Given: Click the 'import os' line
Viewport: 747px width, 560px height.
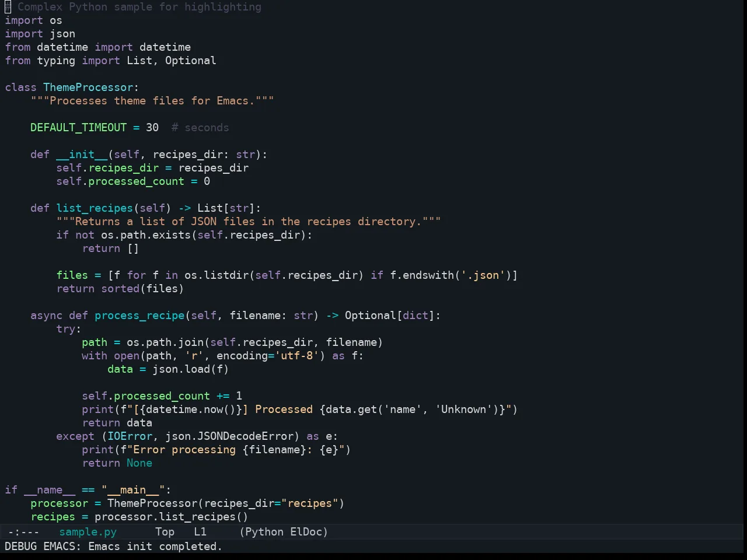Looking at the screenshot, I should [x=33, y=20].
